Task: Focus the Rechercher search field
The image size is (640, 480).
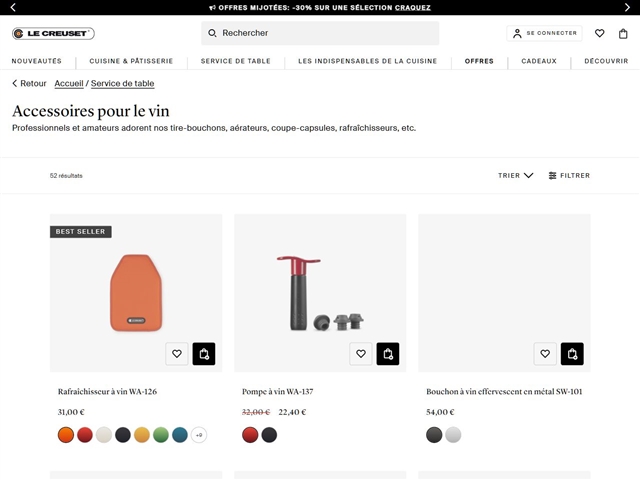Action: [x=320, y=33]
